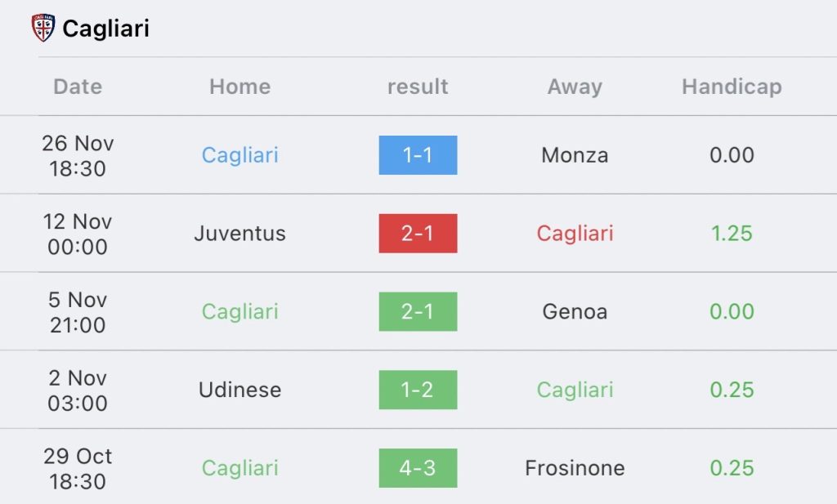837x504 pixels.
Task: Select Monza away team
Action: coord(575,155)
